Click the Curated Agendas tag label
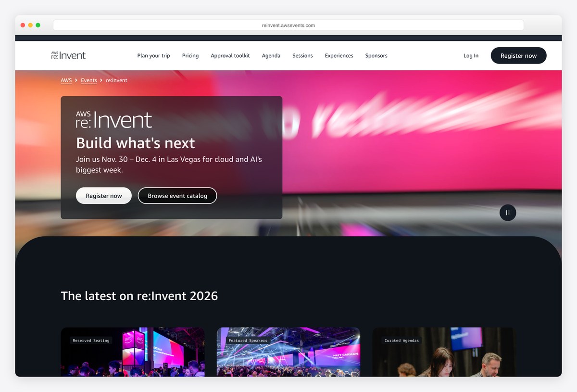 pos(401,341)
